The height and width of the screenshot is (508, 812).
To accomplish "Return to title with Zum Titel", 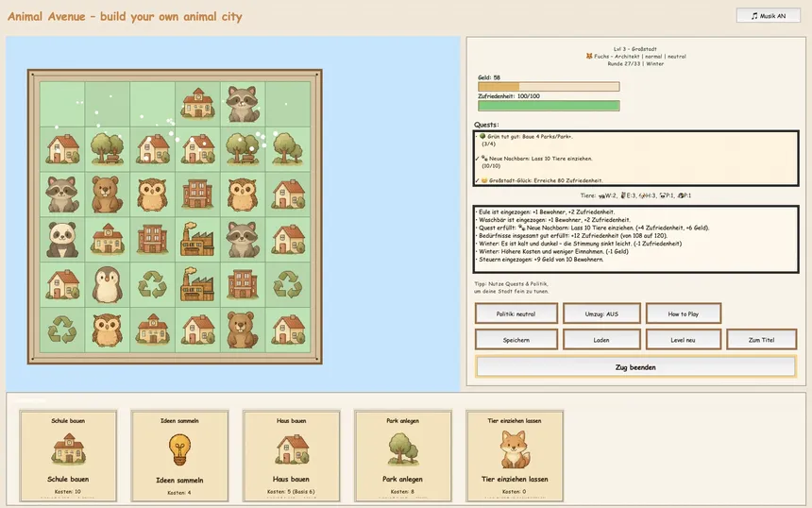I will pyautogui.click(x=761, y=339).
